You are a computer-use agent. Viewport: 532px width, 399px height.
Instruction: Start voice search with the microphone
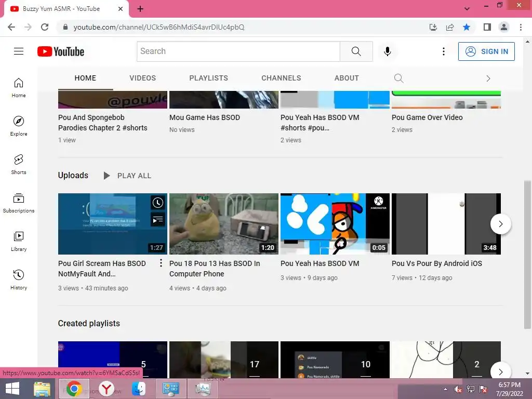(x=388, y=51)
